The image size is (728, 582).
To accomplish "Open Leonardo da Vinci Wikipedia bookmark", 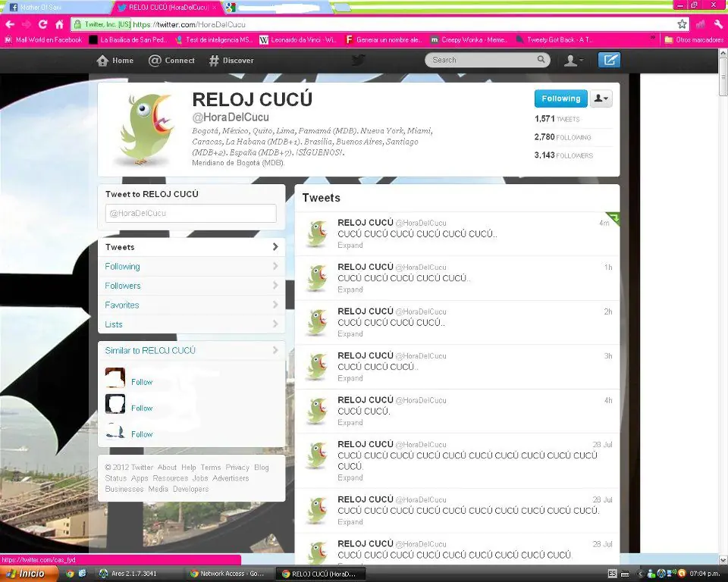I will pos(297,40).
